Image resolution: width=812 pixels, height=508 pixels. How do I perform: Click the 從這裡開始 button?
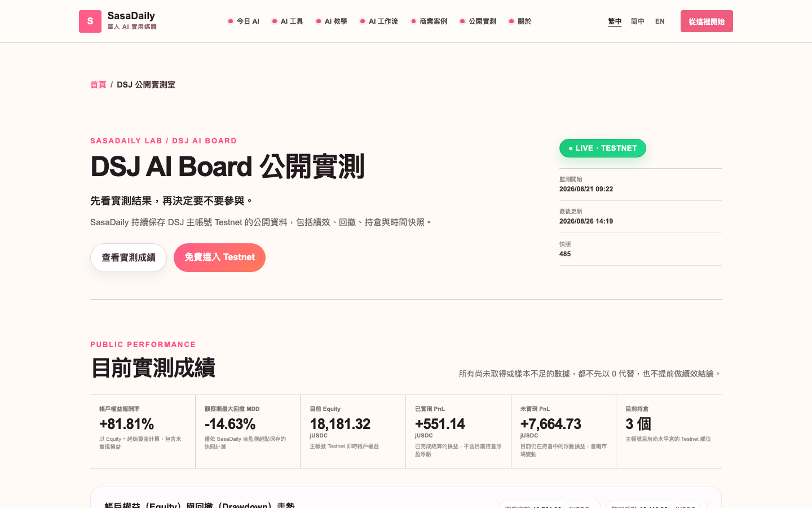click(x=707, y=21)
